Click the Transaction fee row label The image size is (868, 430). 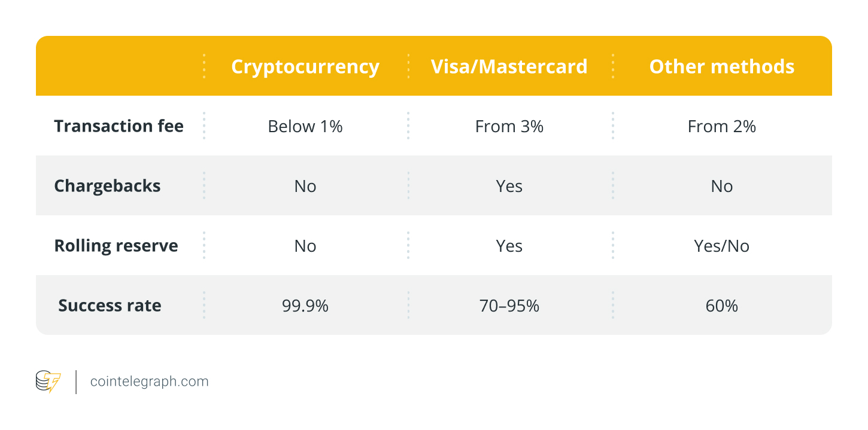[x=119, y=126]
